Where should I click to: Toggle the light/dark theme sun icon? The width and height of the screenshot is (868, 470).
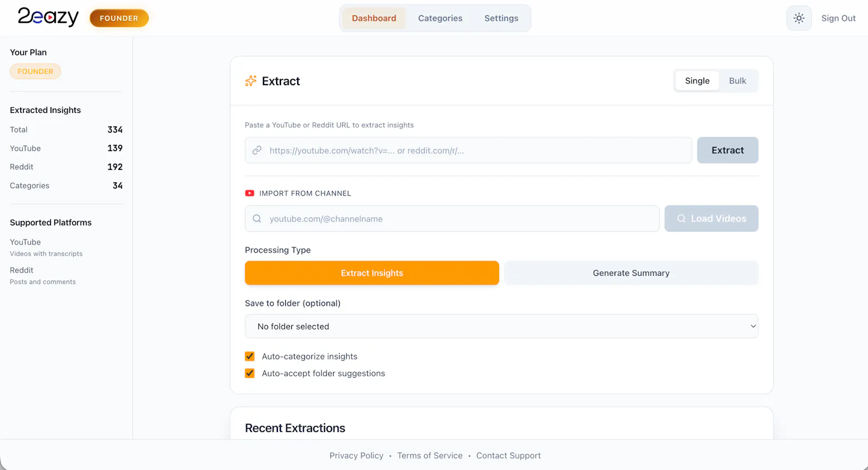(799, 18)
